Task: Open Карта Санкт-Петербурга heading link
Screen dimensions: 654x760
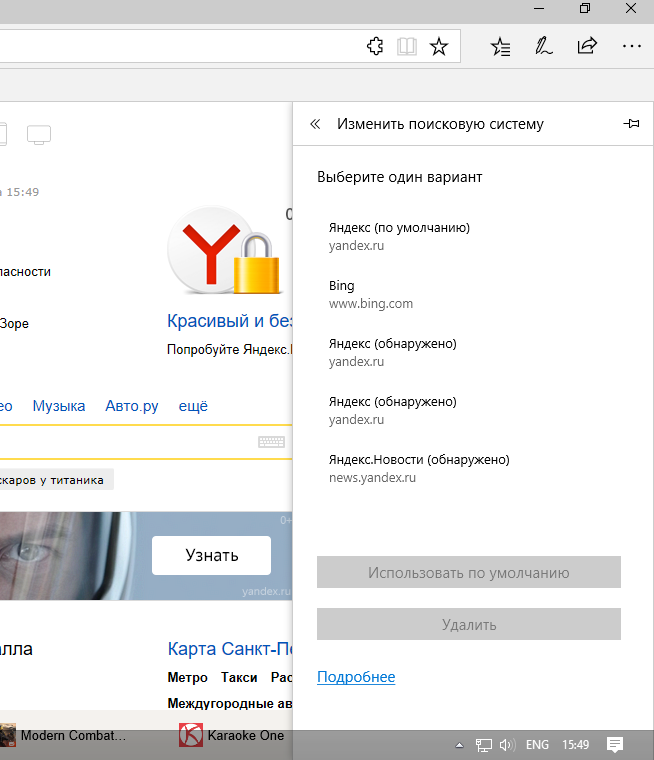Action: (230, 649)
